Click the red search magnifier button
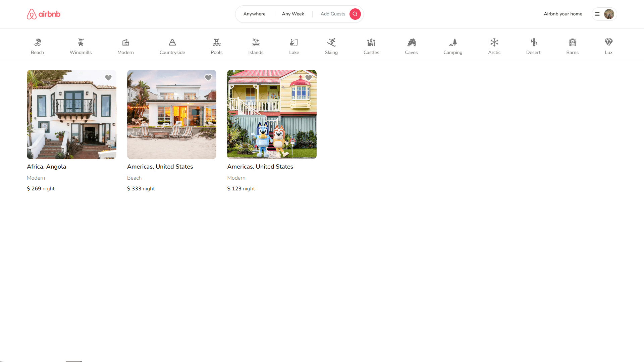The image size is (644, 362). (x=355, y=14)
